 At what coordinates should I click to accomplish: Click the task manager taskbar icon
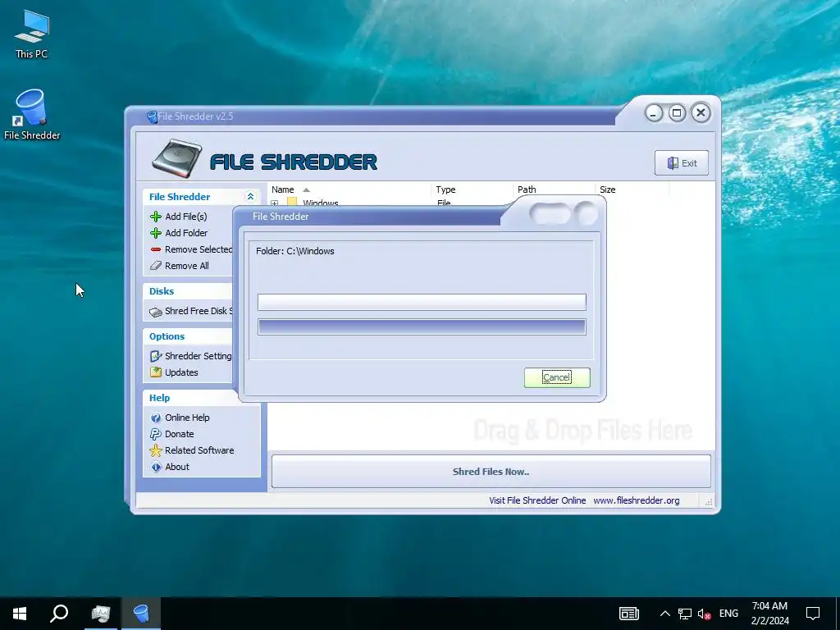[x=101, y=614]
